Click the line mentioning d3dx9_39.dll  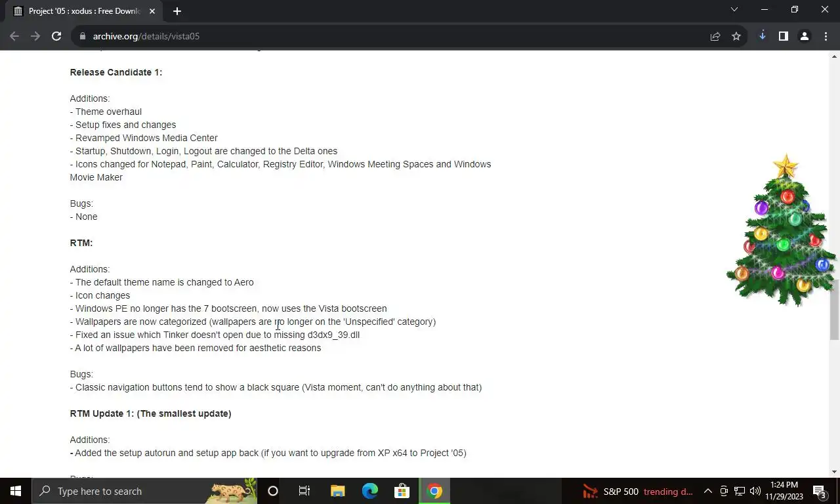point(215,335)
